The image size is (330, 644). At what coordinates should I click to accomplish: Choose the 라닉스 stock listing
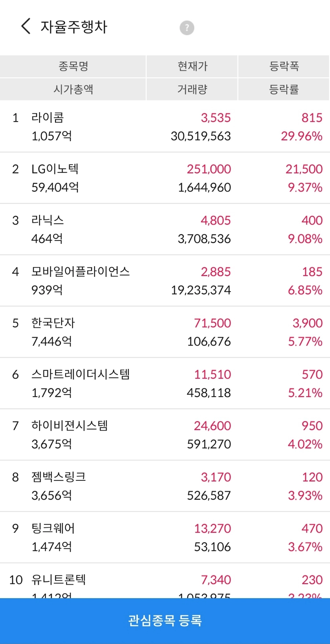tap(165, 229)
